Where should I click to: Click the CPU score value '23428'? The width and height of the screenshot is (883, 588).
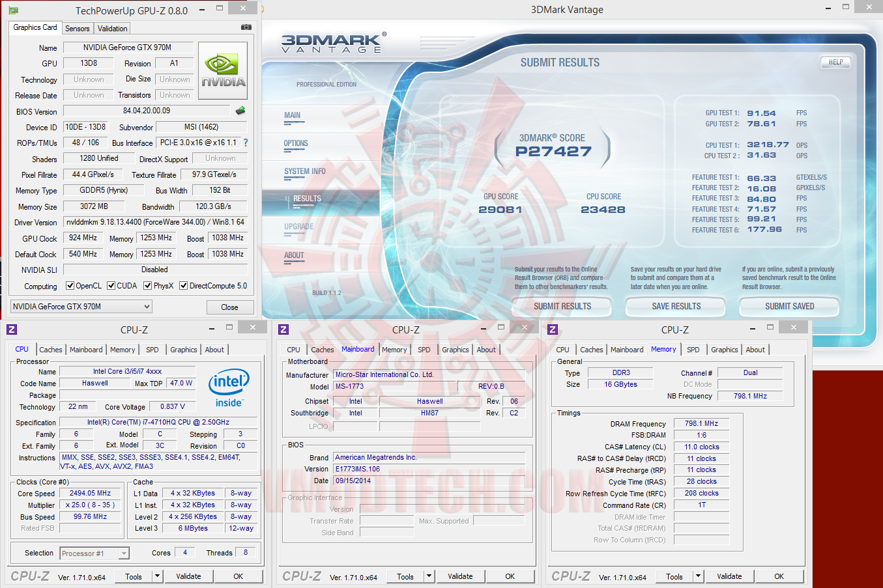coord(603,210)
